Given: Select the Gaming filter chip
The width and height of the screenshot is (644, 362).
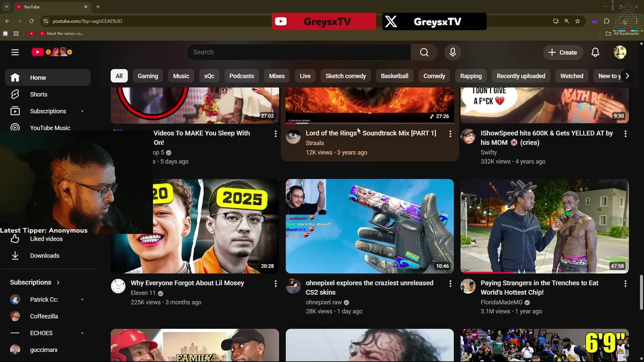Looking at the screenshot, I should (x=148, y=76).
